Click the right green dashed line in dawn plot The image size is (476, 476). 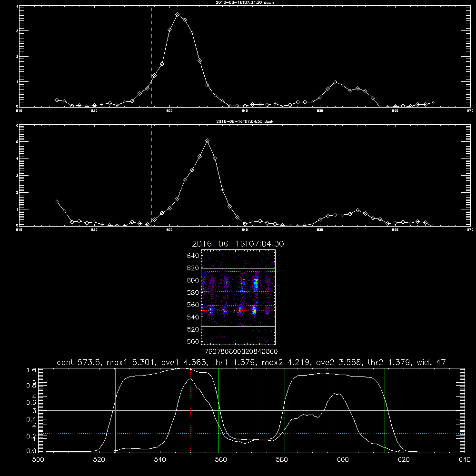263,57
